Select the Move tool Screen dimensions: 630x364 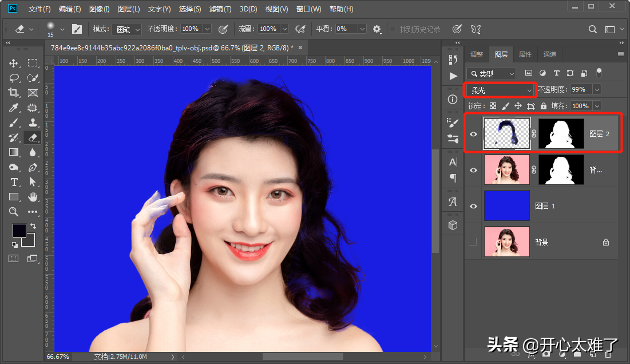(14, 63)
